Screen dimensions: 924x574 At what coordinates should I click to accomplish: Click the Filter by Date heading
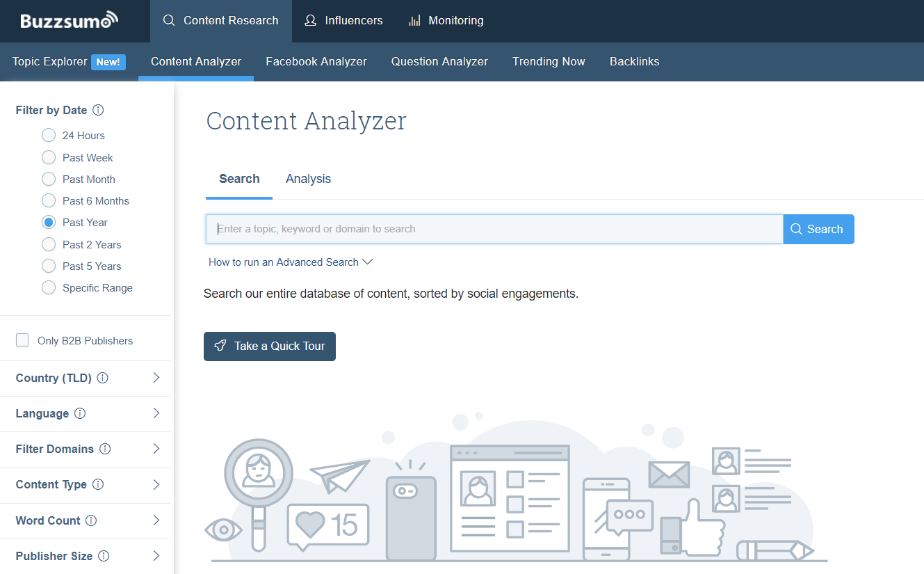tap(51, 110)
